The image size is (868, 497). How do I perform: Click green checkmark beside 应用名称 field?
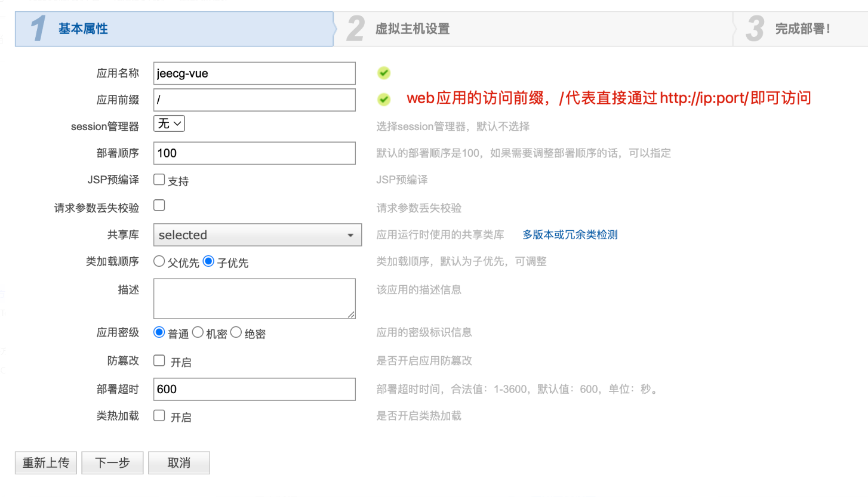pos(384,73)
